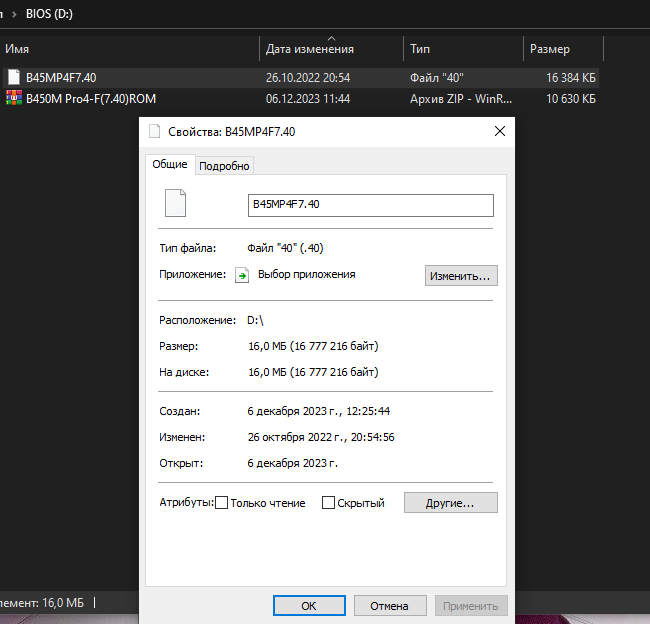Click the На диске size value
This screenshot has width=650, height=624.
click(313, 372)
